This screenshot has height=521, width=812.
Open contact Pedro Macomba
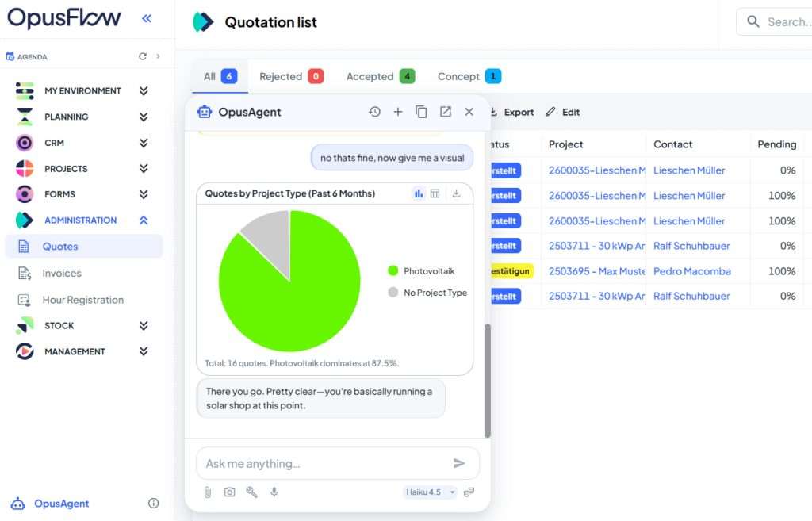pos(692,271)
